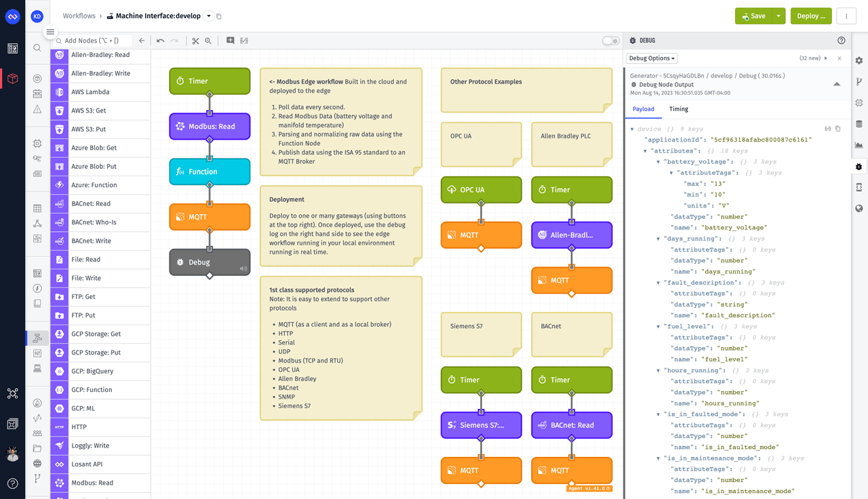
Task: Select the Siemens S7 node on canvas
Action: click(x=481, y=425)
